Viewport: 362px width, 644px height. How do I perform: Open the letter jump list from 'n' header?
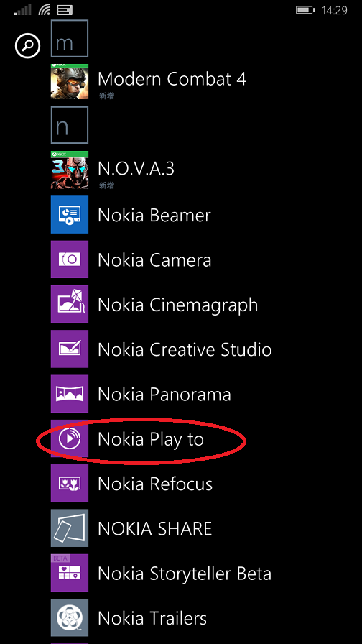[70, 125]
